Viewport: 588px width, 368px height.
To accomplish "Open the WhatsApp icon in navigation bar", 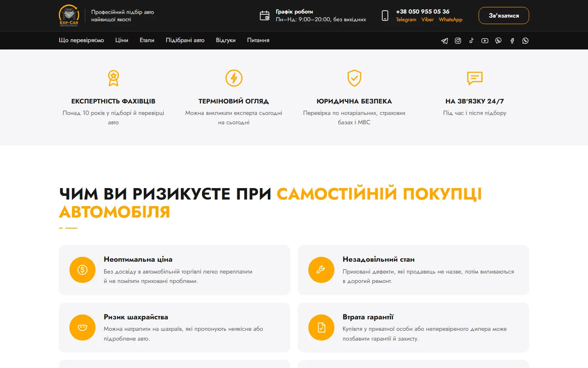I will pyautogui.click(x=526, y=40).
